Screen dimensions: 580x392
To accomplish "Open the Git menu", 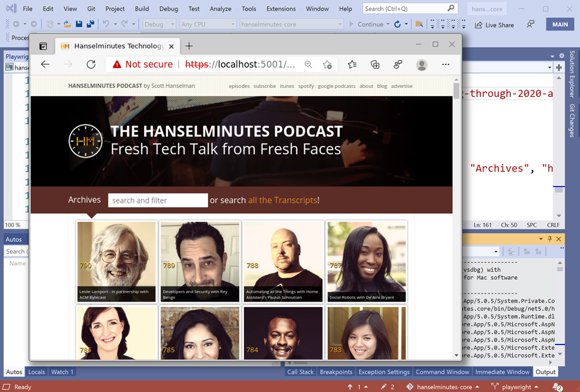I will pos(91,9).
